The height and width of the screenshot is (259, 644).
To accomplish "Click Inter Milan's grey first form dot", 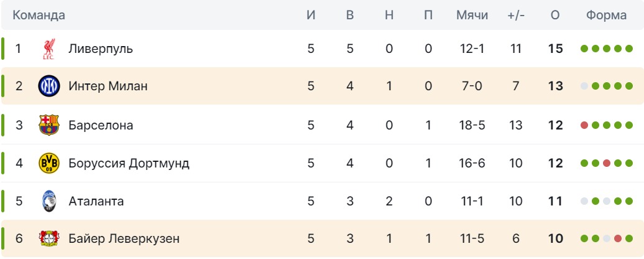I will click(x=584, y=87).
